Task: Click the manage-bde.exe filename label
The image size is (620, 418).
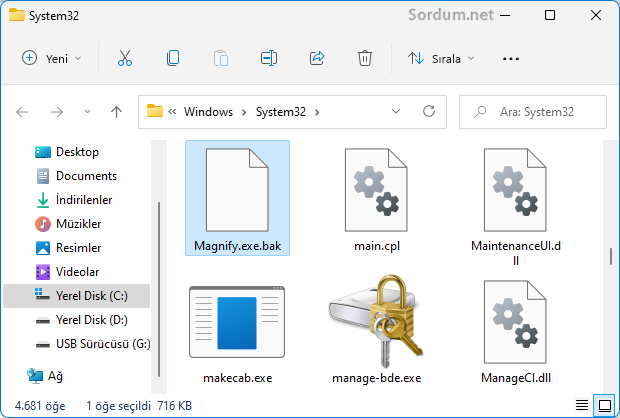Action: (376, 378)
